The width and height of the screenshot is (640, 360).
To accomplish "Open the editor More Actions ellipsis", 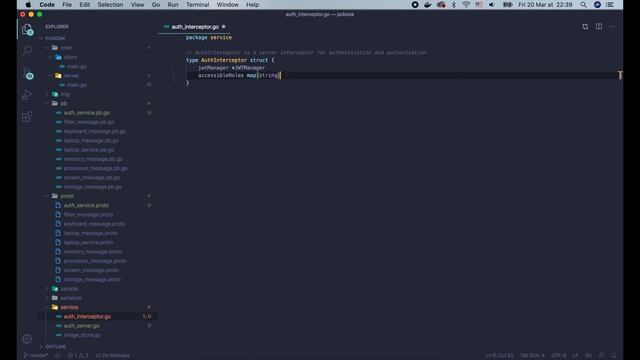I will (x=612, y=27).
